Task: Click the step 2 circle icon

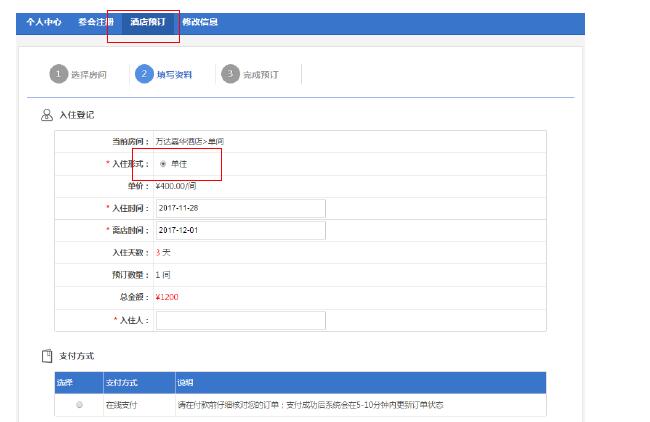Action: [145, 74]
